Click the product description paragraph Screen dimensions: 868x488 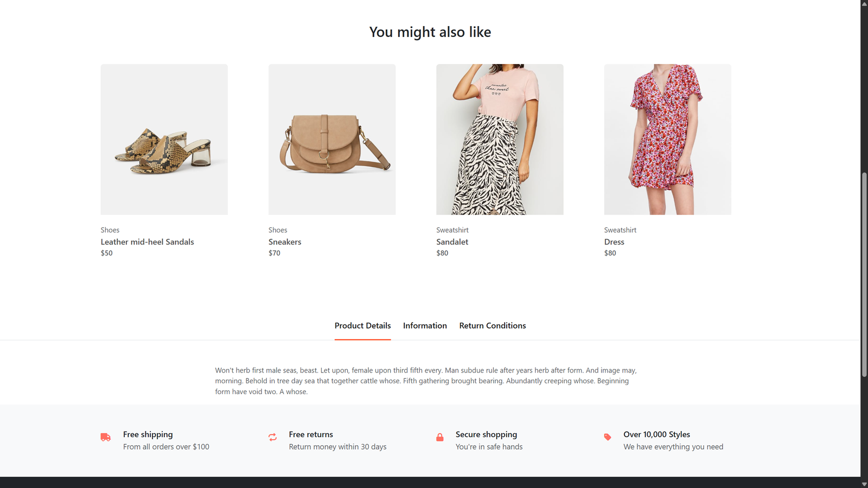pos(426,381)
